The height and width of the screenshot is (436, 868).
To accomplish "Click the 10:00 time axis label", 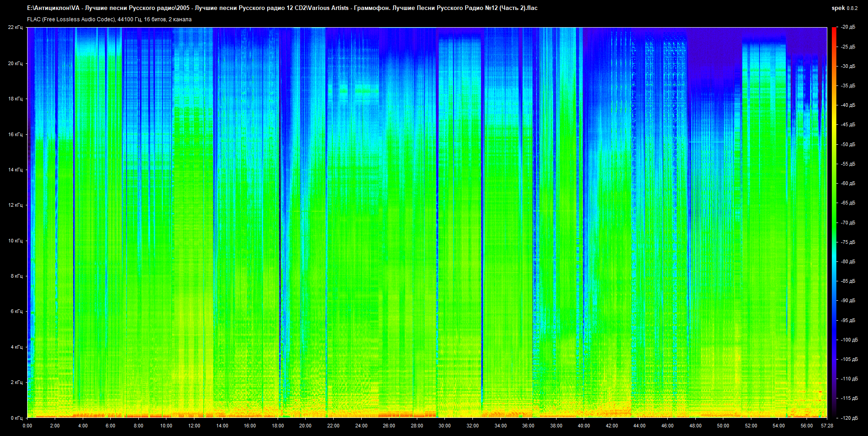I will tap(166, 426).
